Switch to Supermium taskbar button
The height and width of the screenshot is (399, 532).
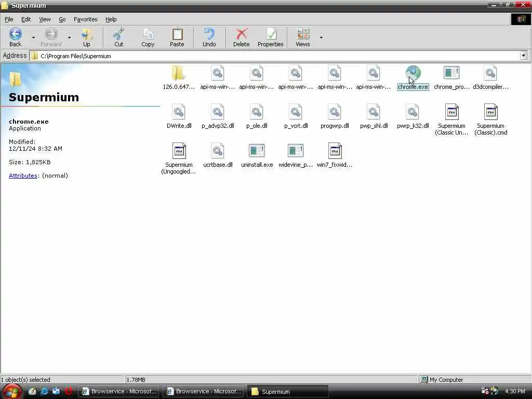(288, 392)
